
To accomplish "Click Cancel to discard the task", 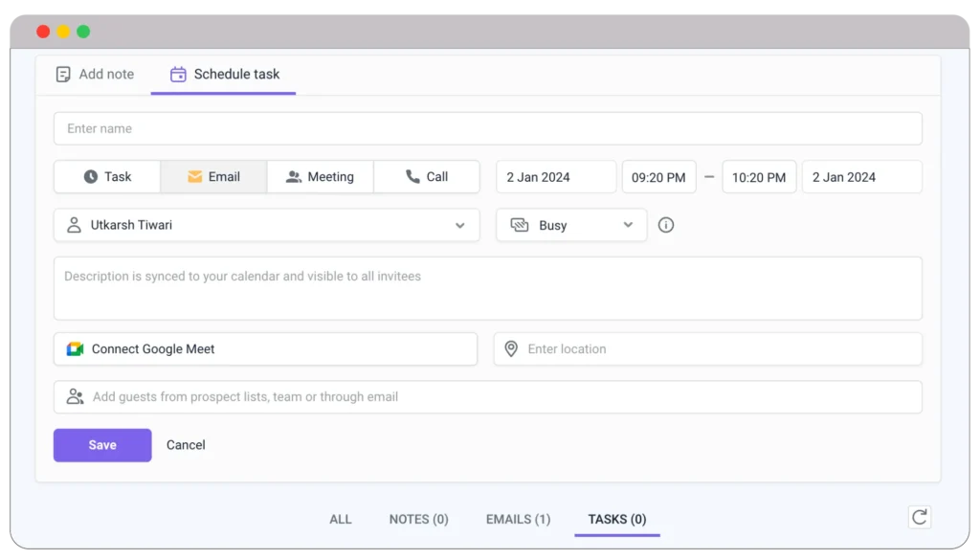I will (186, 444).
